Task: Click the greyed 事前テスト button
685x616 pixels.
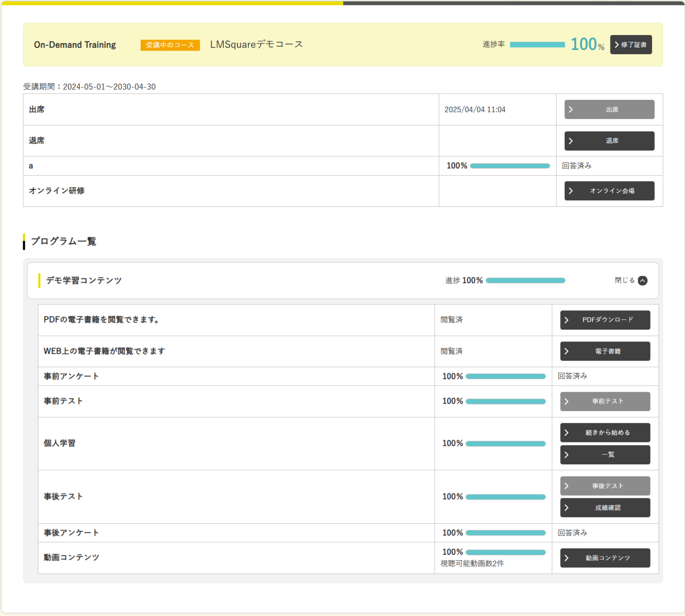Action: [x=605, y=401]
